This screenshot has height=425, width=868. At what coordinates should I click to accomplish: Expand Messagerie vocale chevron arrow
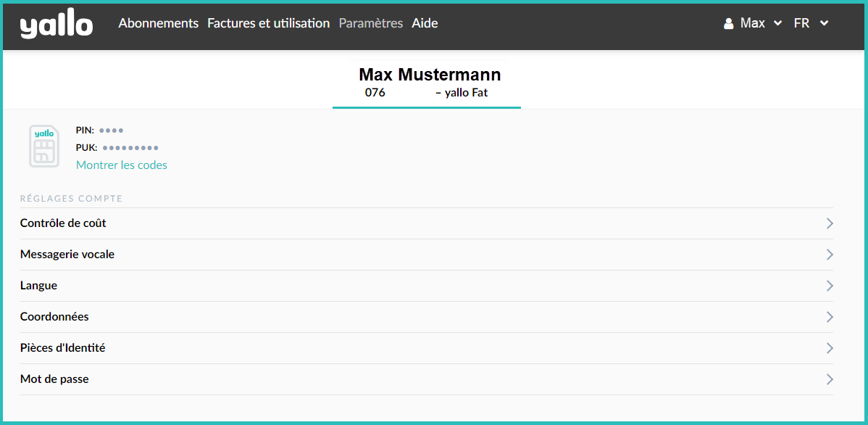coord(830,255)
